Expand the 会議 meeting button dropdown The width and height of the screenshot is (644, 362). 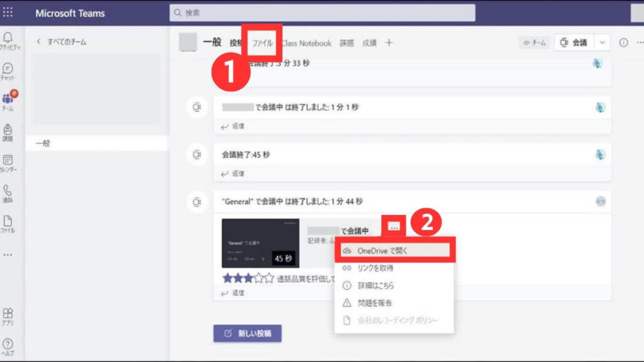click(602, 42)
